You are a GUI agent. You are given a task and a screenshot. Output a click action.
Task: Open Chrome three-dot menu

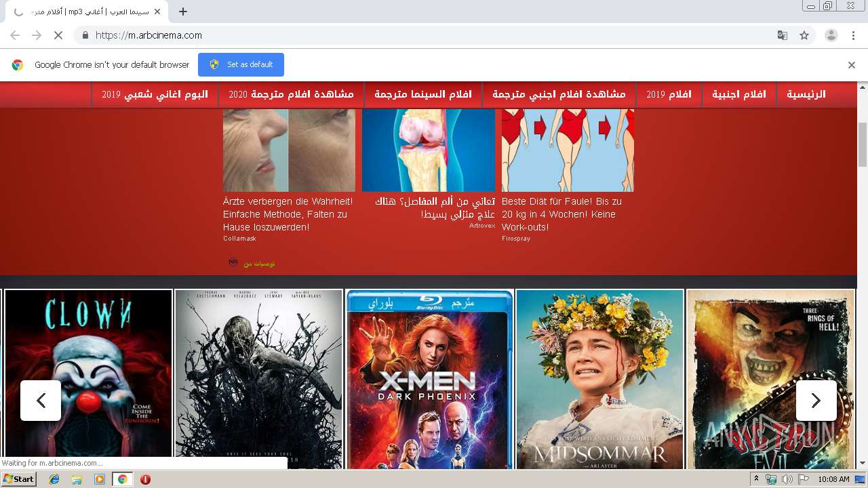[852, 35]
